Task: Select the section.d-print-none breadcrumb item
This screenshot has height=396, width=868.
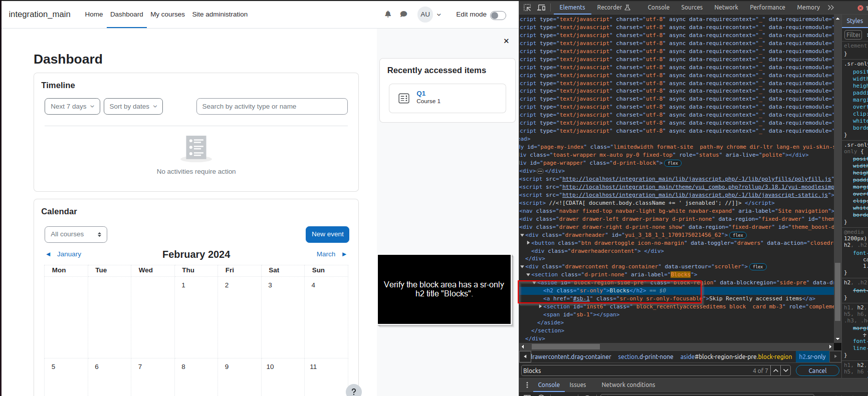Action: coord(645,357)
